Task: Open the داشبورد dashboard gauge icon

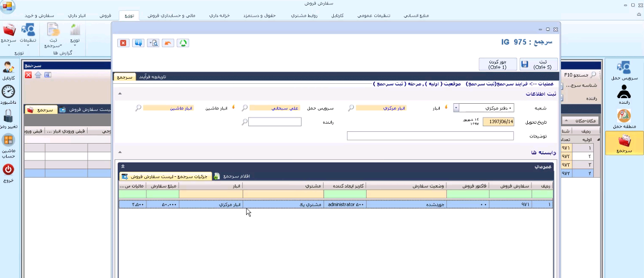Action: point(8,95)
